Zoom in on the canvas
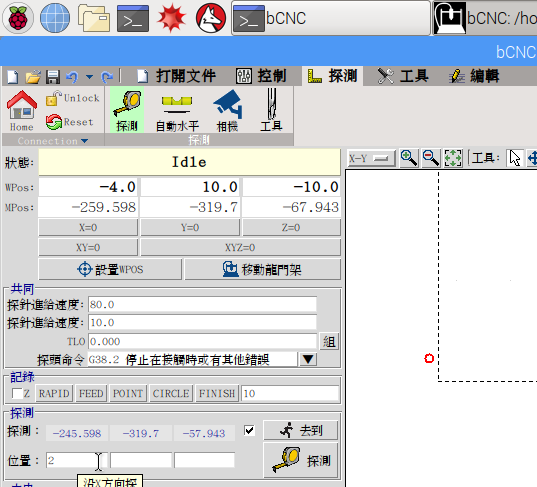 (409, 158)
